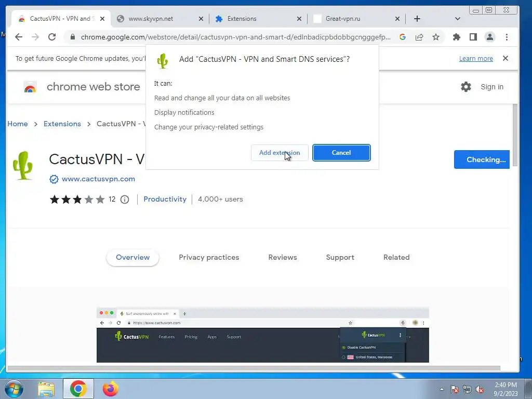Viewport: 532px width, 399px height.
Task: Expand the tab search dropdown
Action: pos(457,19)
